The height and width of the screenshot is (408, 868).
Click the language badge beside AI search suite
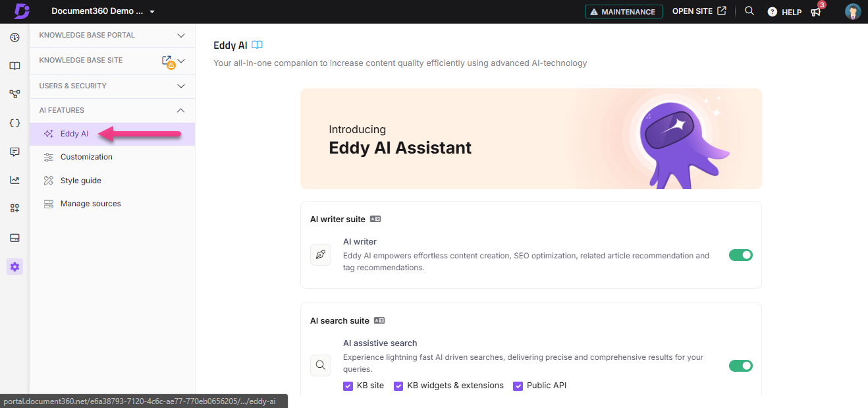[379, 320]
